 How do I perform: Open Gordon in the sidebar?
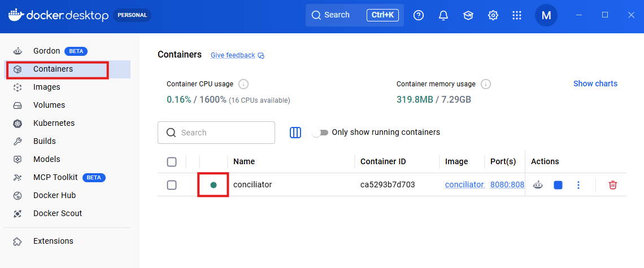(x=67, y=51)
